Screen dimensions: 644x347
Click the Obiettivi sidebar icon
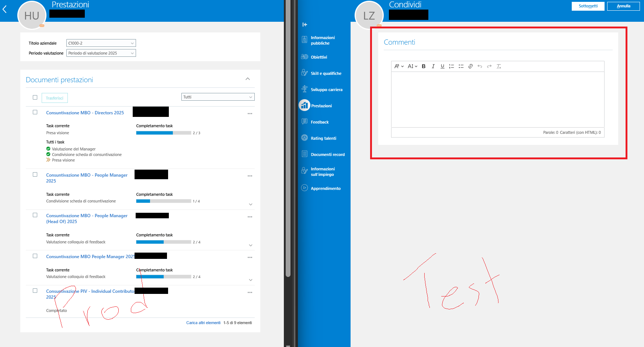(304, 57)
